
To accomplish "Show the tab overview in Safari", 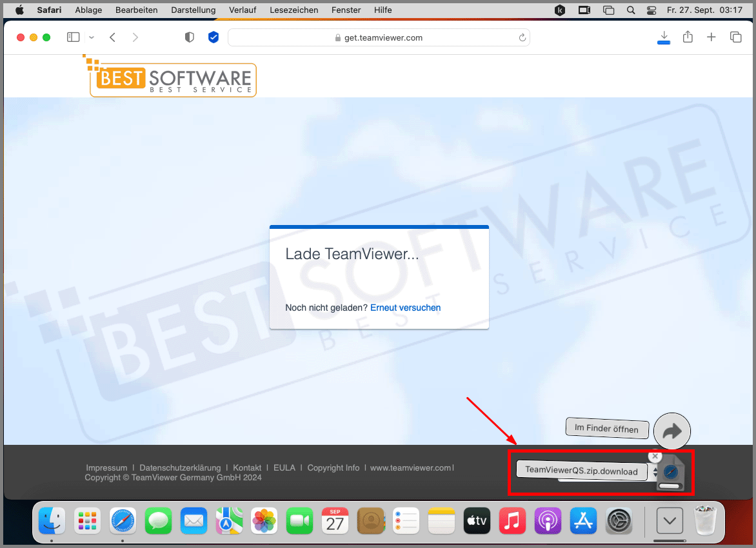I will coord(735,37).
